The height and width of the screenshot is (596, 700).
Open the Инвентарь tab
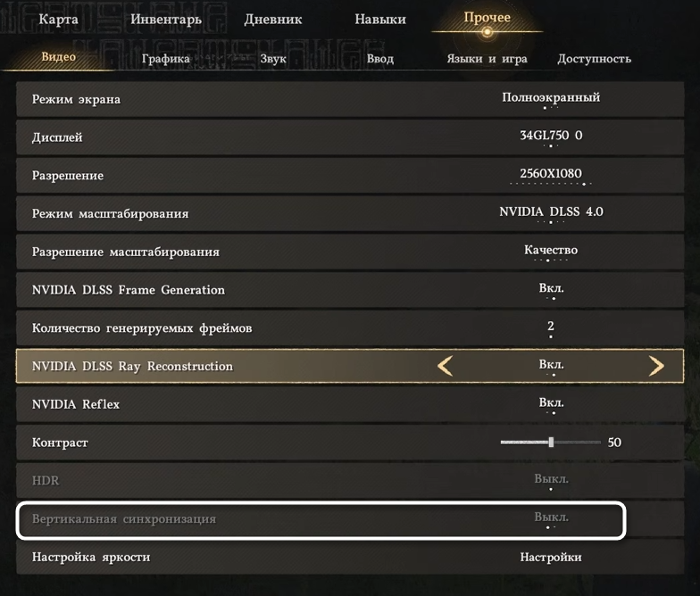(166, 20)
